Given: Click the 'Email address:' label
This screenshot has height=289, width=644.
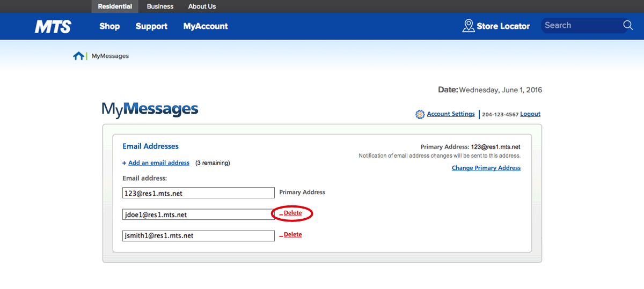Looking at the screenshot, I should pyautogui.click(x=145, y=178).
